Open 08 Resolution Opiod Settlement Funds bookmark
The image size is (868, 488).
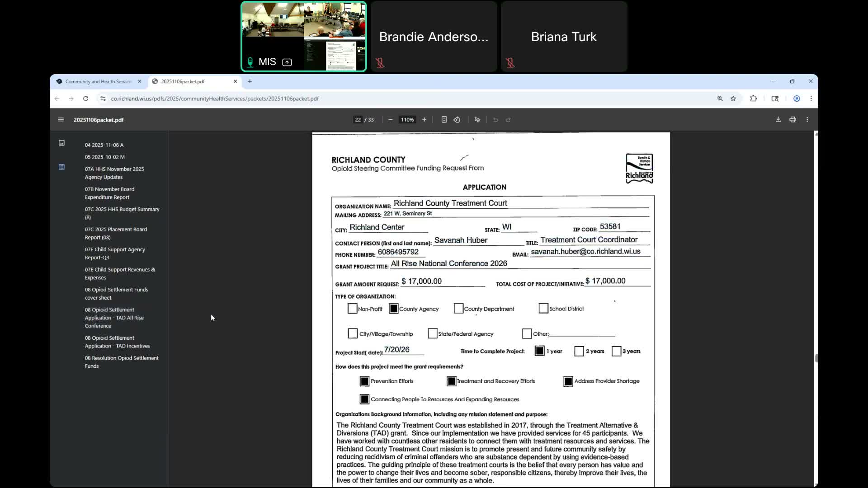point(122,362)
